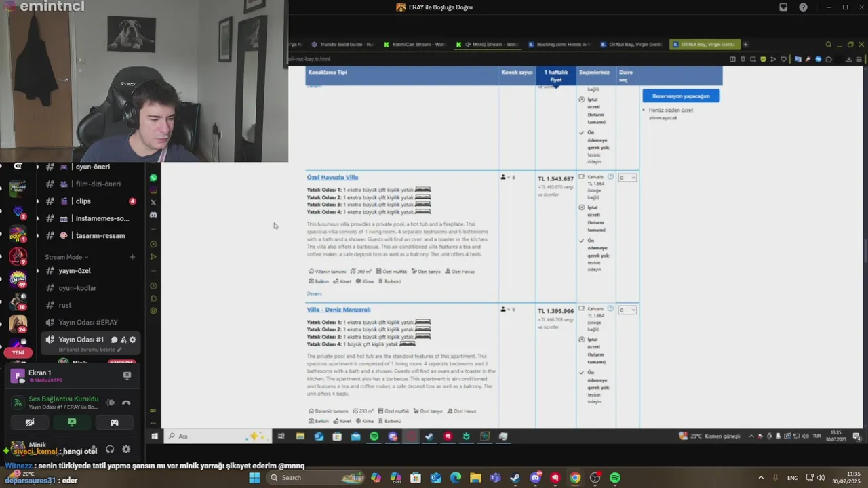Click the browser address bar URL
868x488 pixels.
pyautogui.click(x=310, y=59)
